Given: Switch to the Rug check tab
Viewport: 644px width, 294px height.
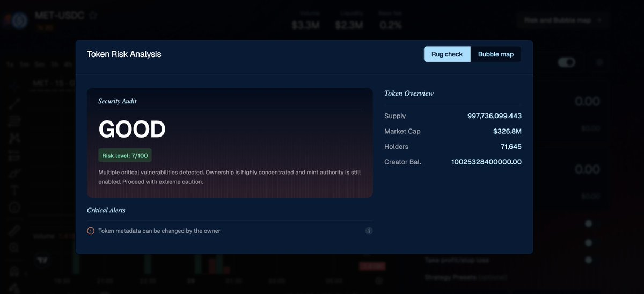Looking at the screenshot, I should (x=447, y=54).
